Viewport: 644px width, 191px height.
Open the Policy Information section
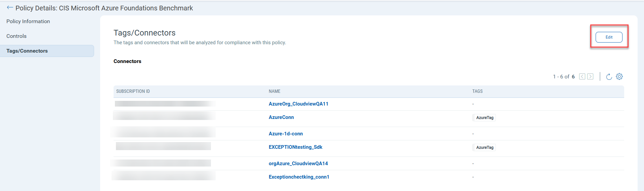28,21
